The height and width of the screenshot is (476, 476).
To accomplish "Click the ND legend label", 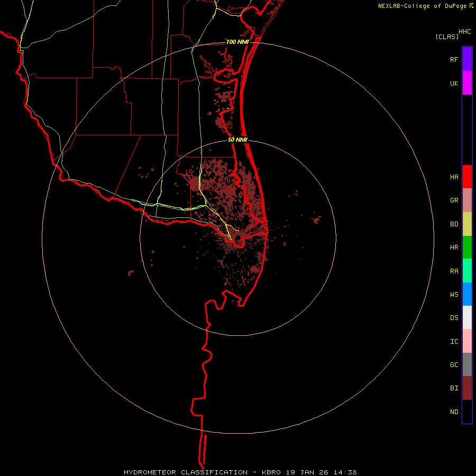I will tap(454, 412).
